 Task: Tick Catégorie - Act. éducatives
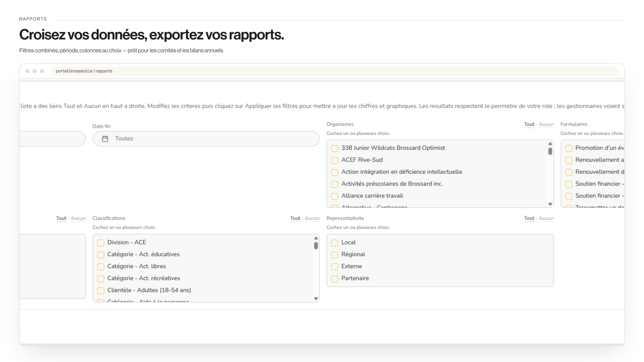click(101, 255)
